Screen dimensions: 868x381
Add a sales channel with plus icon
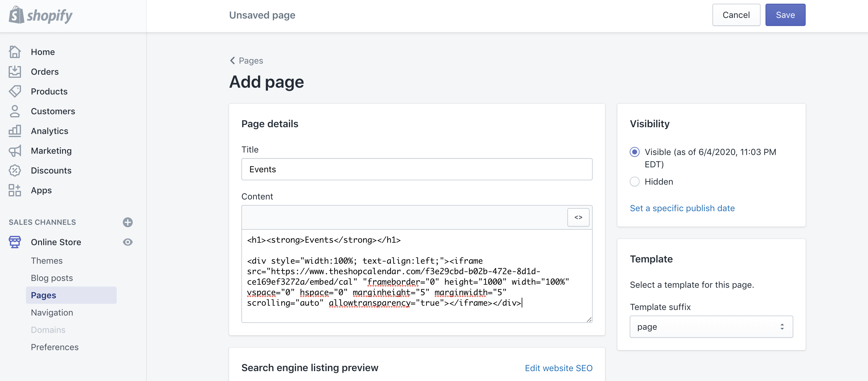(128, 222)
